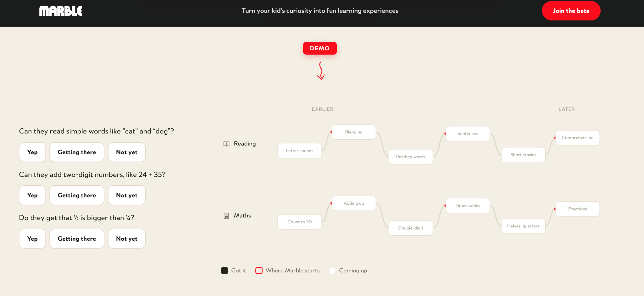Image resolution: width=644 pixels, height=296 pixels.
Task: Click the red DEMO badge
Action: 320,48
